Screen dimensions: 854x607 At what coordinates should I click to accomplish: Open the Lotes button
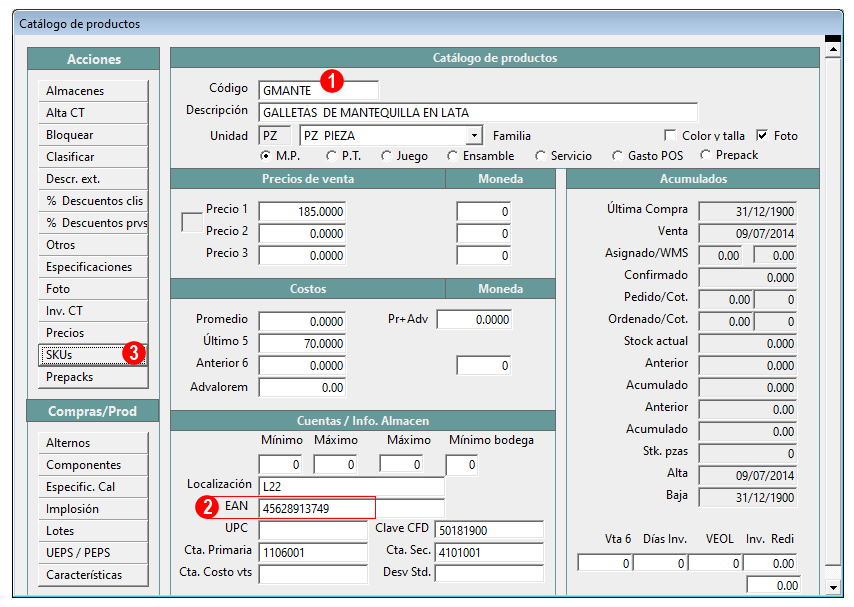[93, 531]
